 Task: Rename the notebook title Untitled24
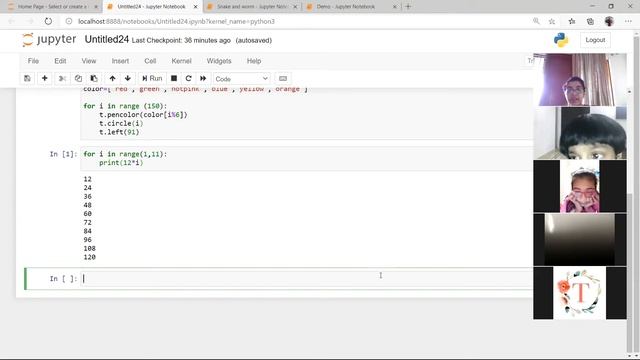[107, 40]
